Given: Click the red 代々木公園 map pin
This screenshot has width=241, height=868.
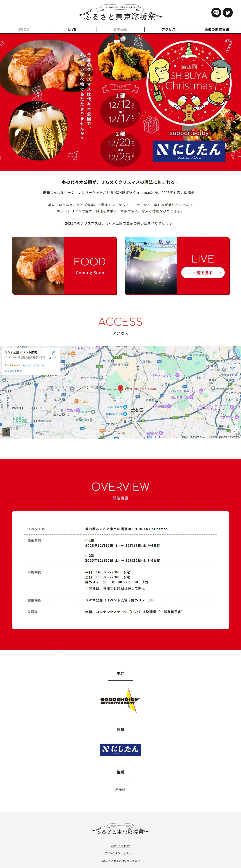Looking at the screenshot, I should tap(120, 388).
